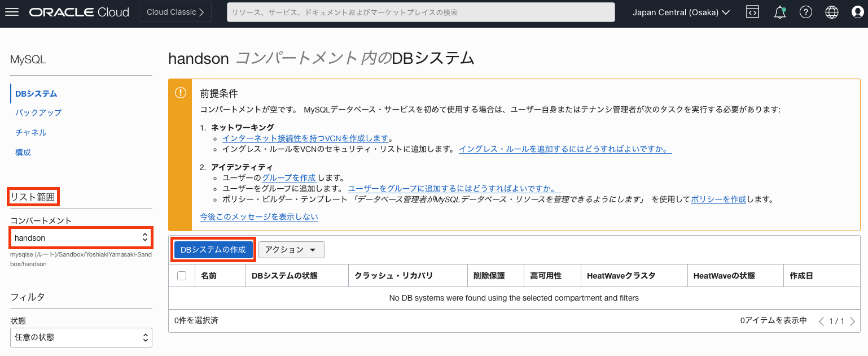Expand the Japan Central (Osaka) region selector
Screen dimensions: 868x356
point(681,12)
